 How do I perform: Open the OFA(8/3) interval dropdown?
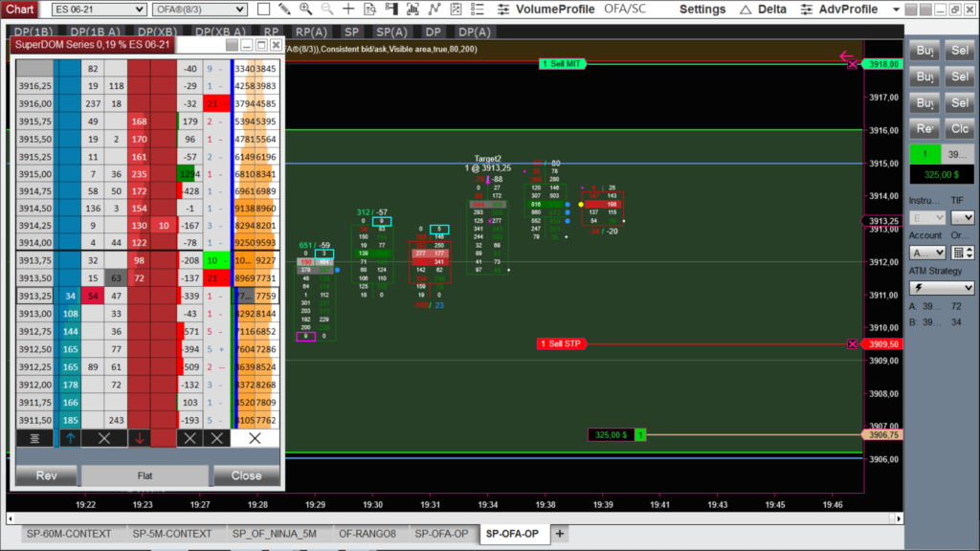(x=199, y=10)
